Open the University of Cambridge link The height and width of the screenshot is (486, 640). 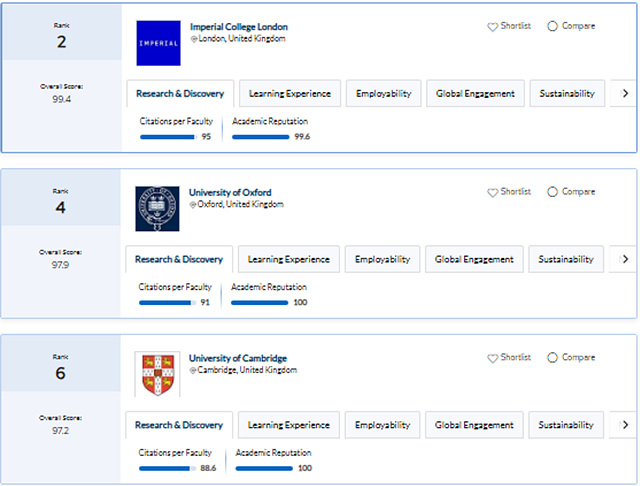(238, 358)
